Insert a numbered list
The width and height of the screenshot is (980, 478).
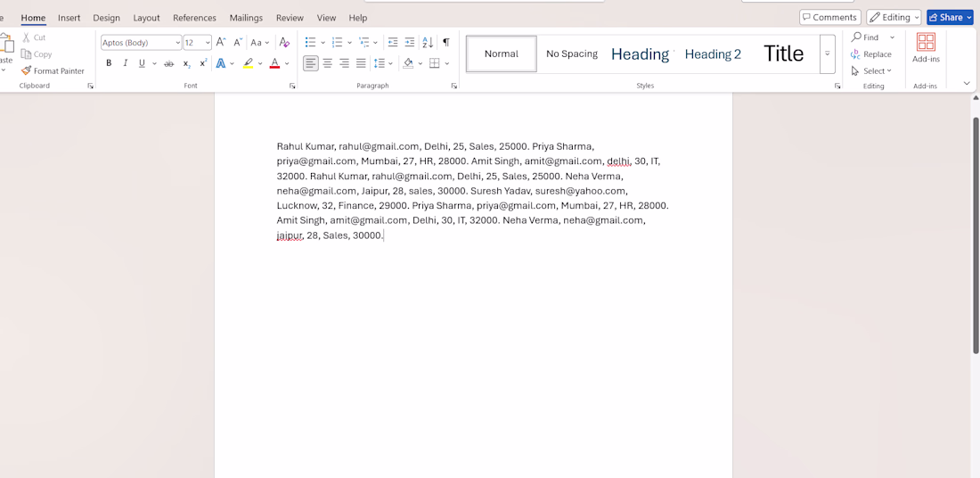337,43
